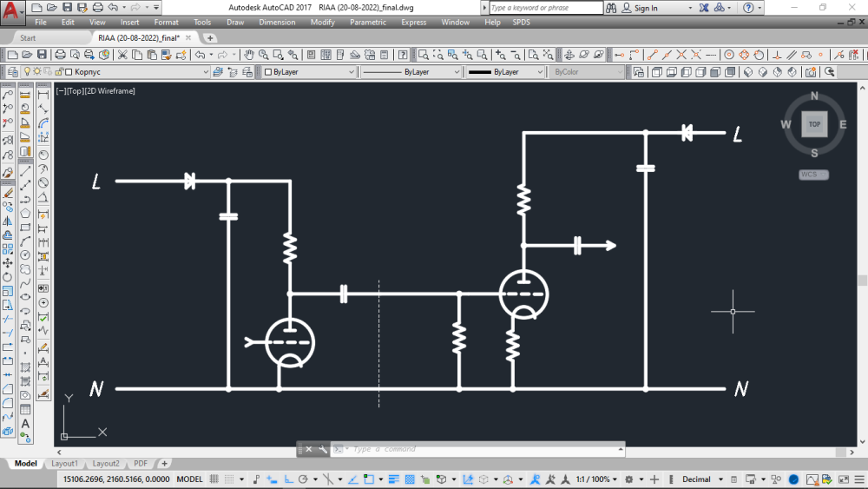Open the Dimension menu
This screenshot has height=489, width=868.
click(x=277, y=22)
